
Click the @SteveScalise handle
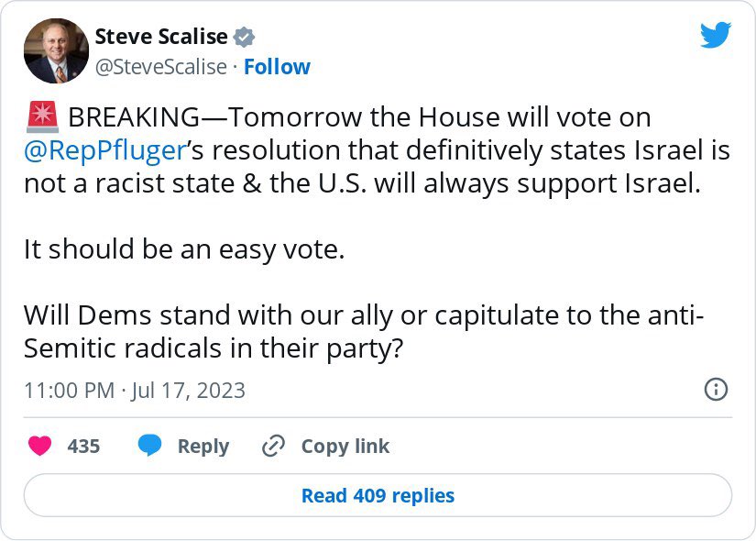(160, 67)
